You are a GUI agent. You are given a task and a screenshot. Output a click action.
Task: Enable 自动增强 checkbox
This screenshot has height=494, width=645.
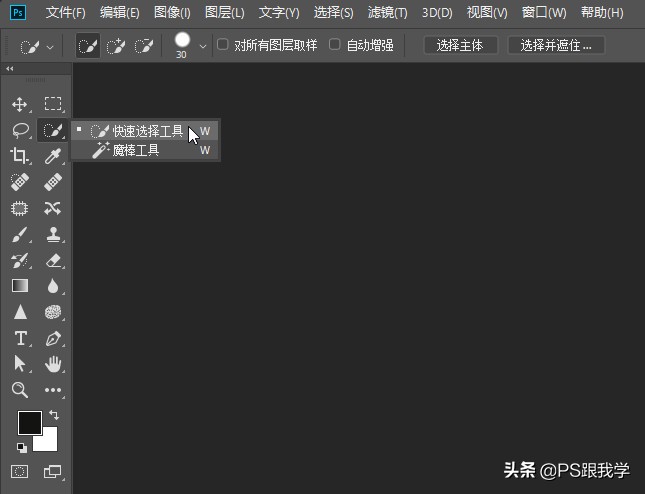[x=335, y=44]
